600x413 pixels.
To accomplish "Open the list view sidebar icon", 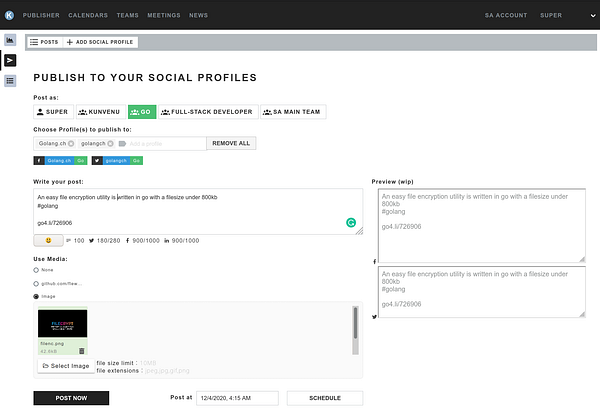I will [x=10, y=80].
